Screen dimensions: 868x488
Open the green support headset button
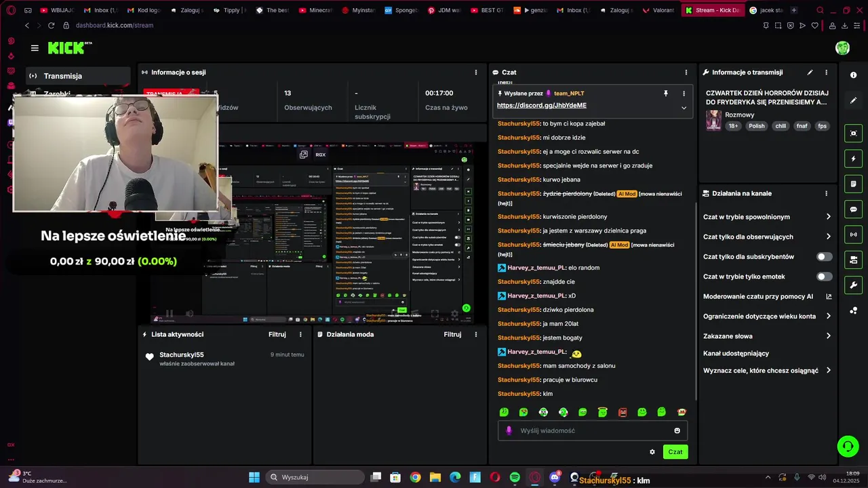tap(848, 446)
